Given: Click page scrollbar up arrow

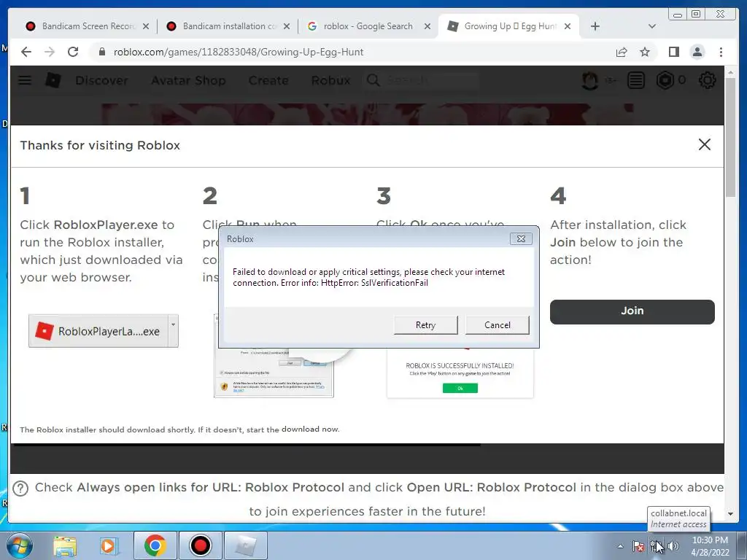Looking at the screenshot, I should click(x=730, y=72).
